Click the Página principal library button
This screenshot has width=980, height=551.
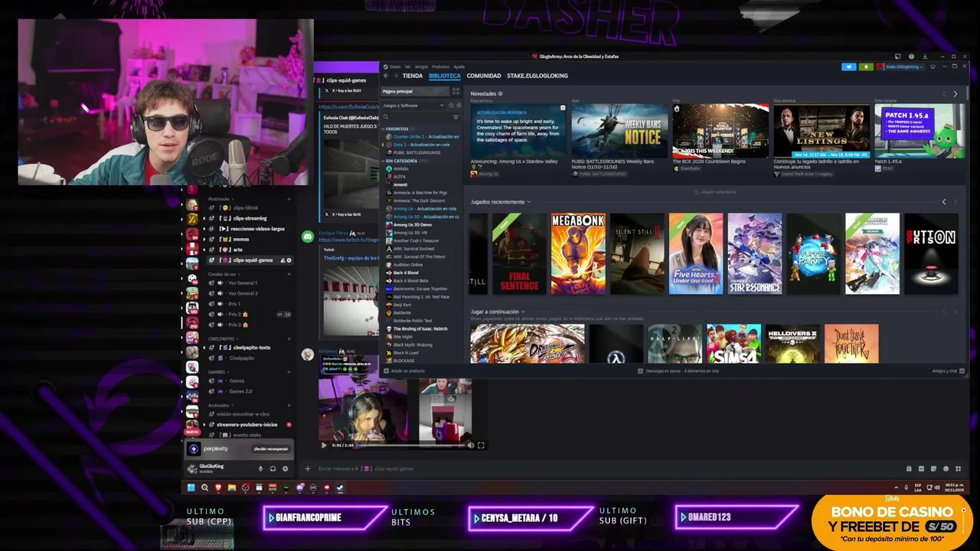click(x=413, y=91)
